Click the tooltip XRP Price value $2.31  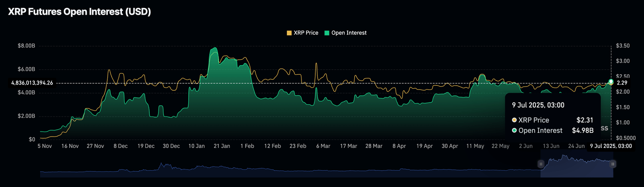[585, 120]
